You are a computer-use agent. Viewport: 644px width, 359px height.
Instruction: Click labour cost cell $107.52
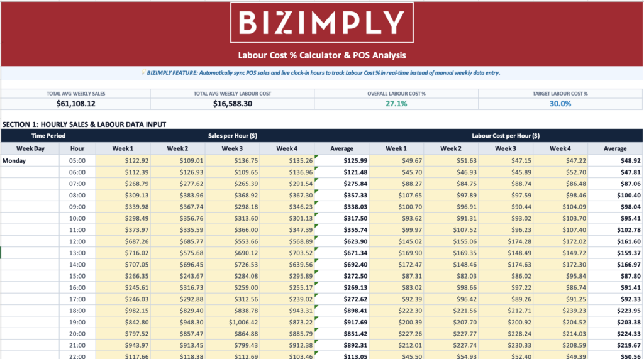point(450,229)
